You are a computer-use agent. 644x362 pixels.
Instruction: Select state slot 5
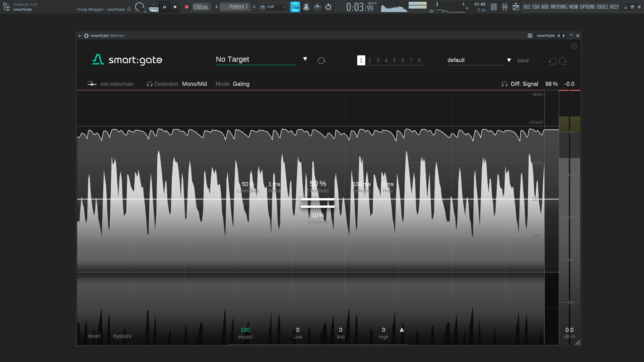[x=394, y=60]
